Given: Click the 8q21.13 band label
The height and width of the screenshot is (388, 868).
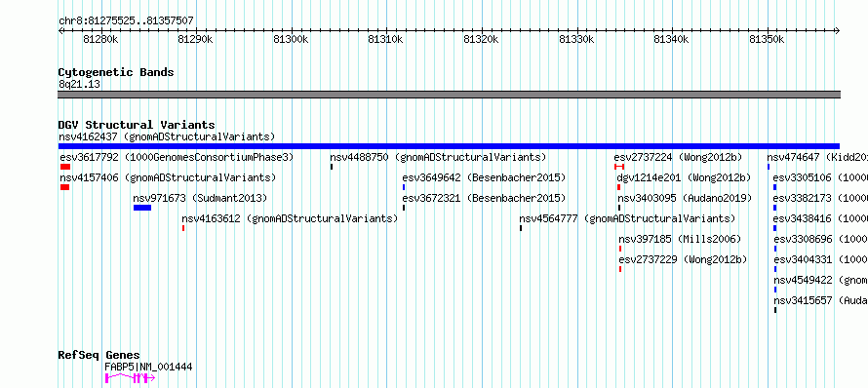Looking at the screenshot, I should point(80,85).
